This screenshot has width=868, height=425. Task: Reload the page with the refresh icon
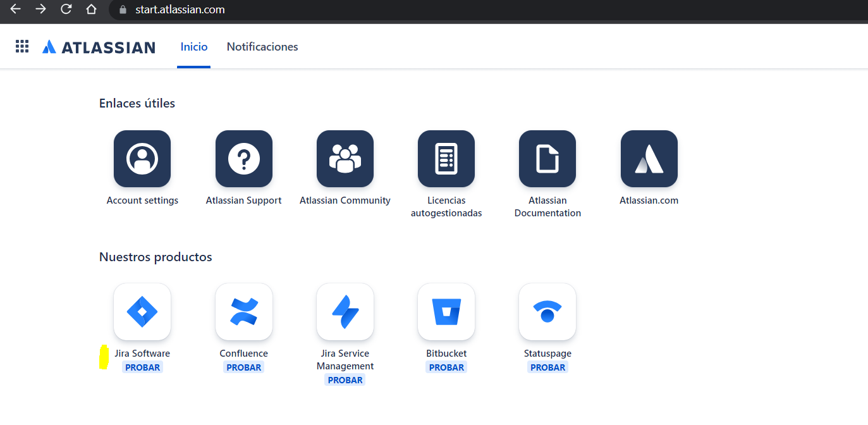[x=66, y=9]
